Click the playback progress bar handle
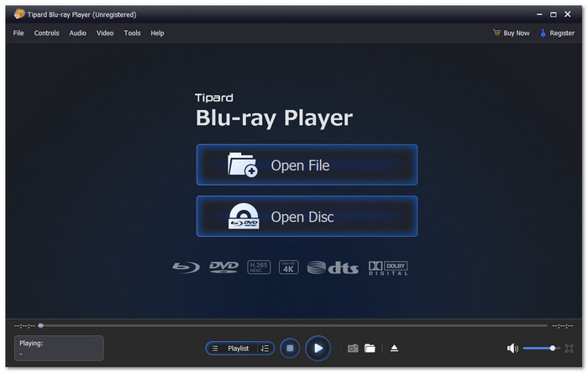 [41, 325]
